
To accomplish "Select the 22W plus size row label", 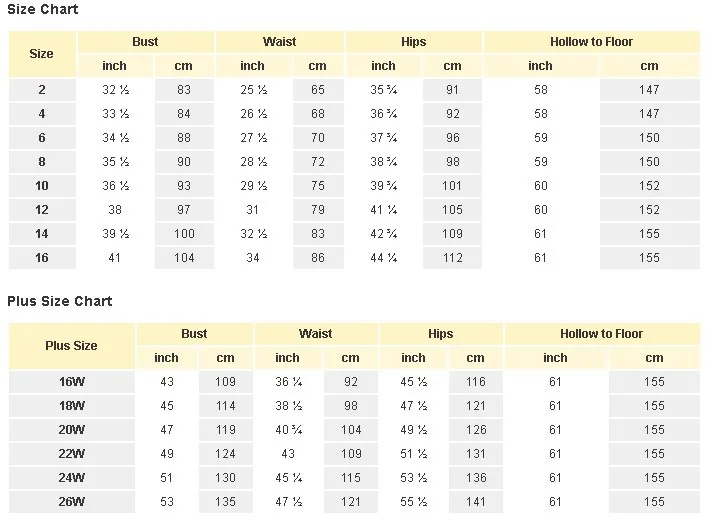I will pyautogui.click(x=72, y=454).
